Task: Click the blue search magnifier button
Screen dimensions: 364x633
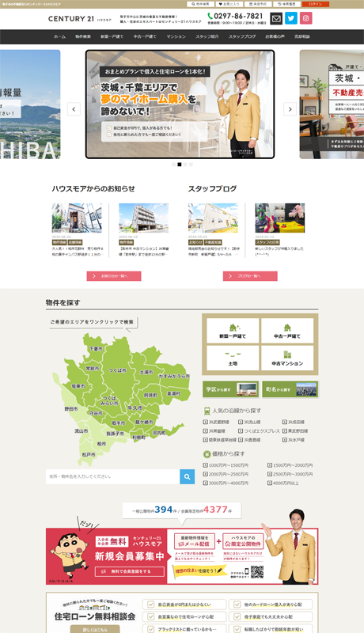Action: 188,477
